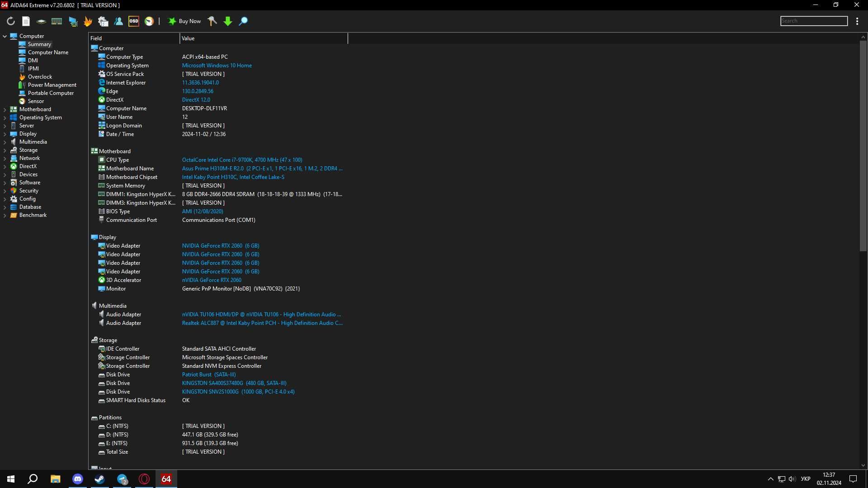Image resolution: width=868 pixels, height=488 pixels.
Task: Open the Realtek ALC887 audio adapter link
Action: tap(262, 323)
